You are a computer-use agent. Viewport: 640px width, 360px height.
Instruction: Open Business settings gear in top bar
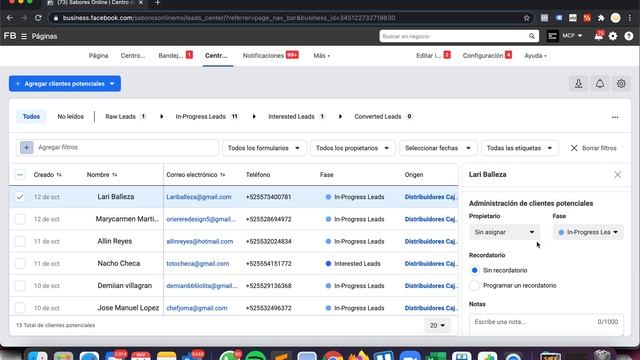pyautogui.click(x=613, y=36)
